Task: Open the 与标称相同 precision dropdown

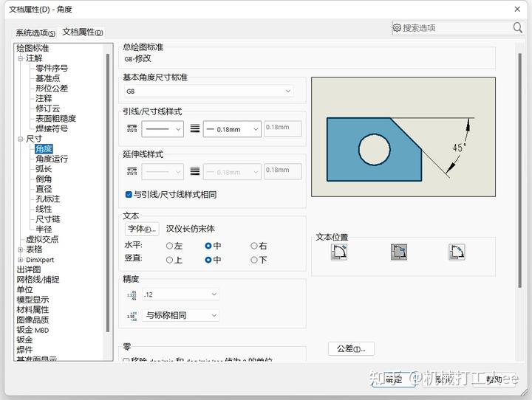Action: [x=180, y=315]
